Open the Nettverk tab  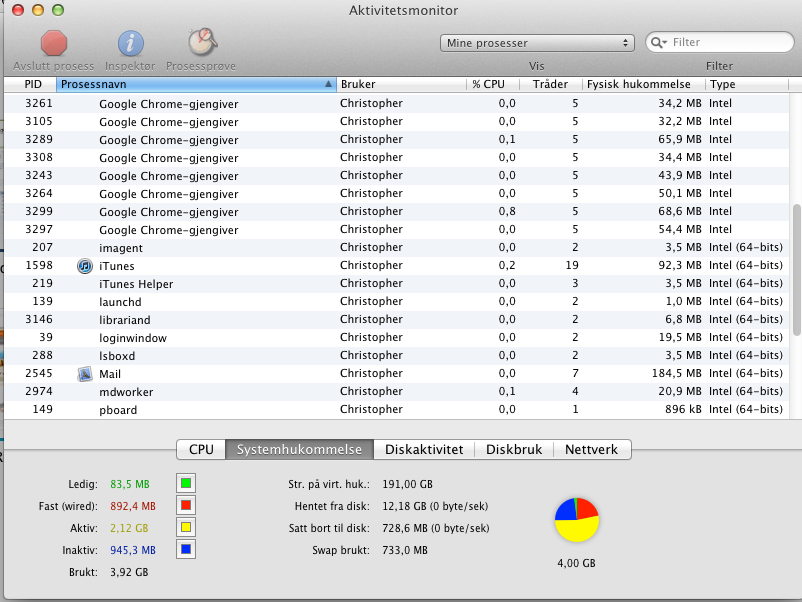pyautogui.click(x=592, y=450)
